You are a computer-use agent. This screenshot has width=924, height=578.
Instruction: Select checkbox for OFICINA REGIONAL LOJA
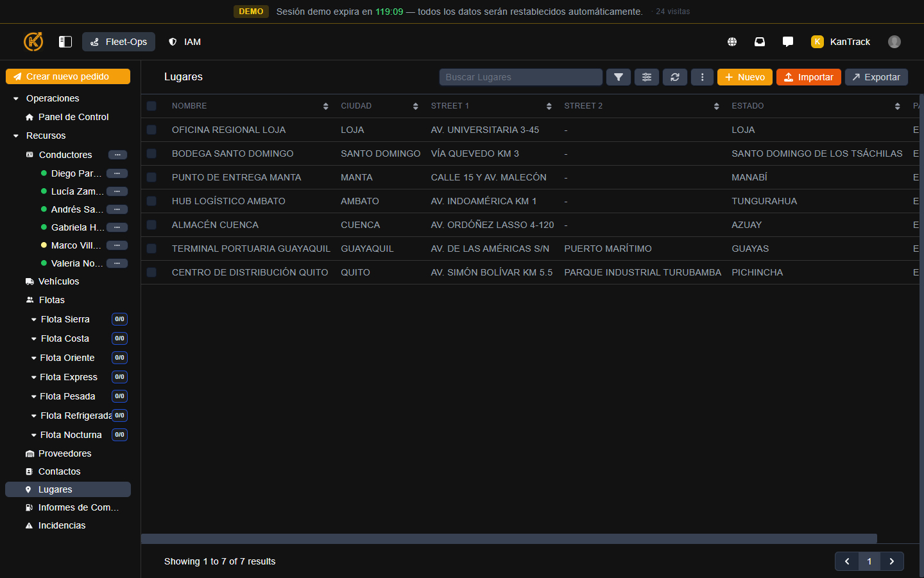point(151,130)
